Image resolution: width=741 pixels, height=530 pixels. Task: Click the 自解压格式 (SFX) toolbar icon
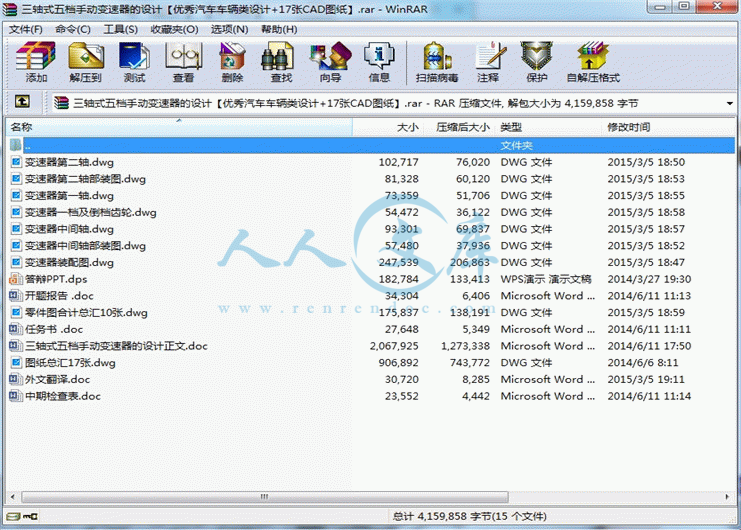(593, 56)
